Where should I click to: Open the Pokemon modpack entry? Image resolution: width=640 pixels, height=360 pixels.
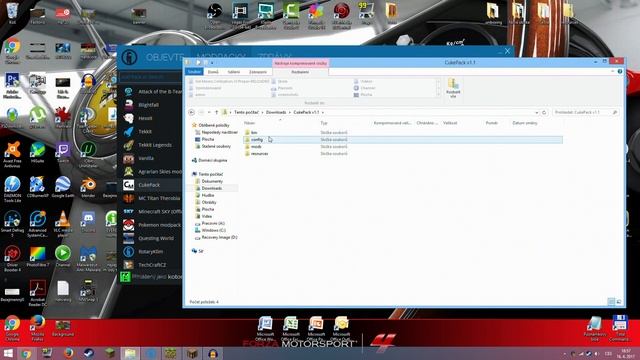pos(150,225)
